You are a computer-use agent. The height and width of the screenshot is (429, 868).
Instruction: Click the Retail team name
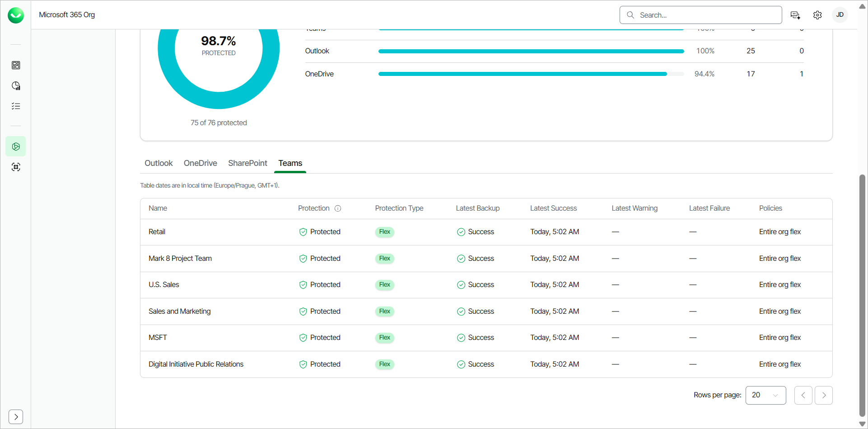pos(157,232)
